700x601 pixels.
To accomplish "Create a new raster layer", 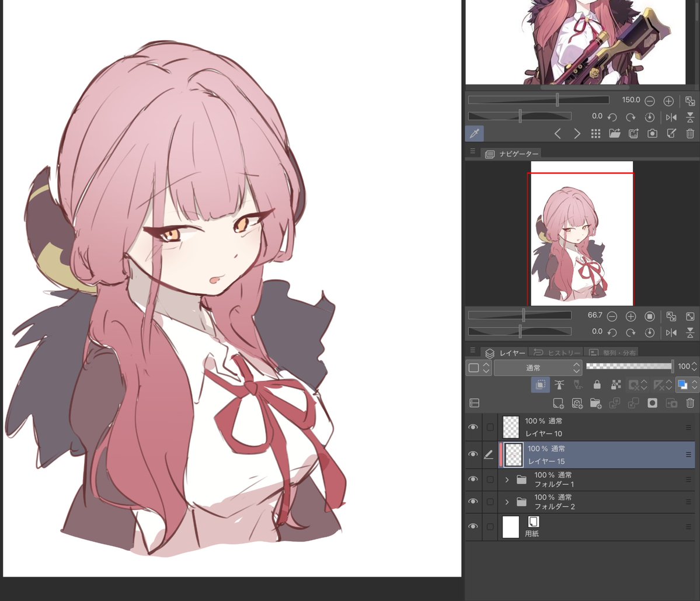I will click(558, 404).
